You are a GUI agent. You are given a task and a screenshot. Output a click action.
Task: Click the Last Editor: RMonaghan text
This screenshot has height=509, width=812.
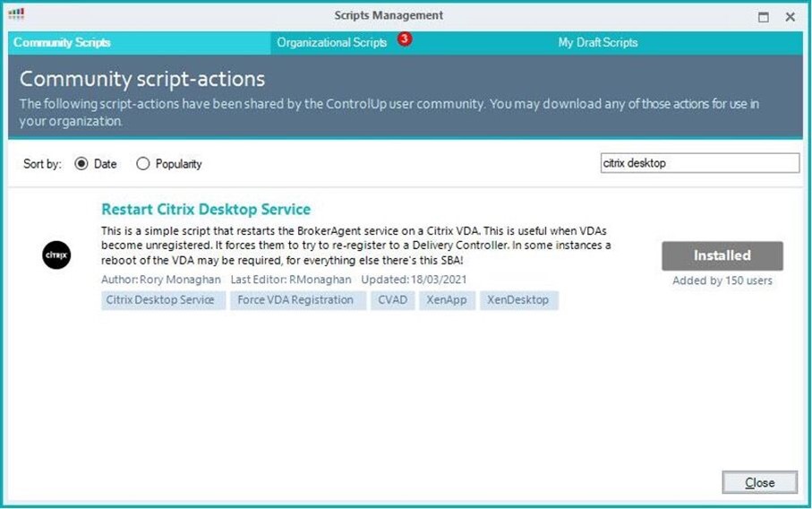click(x=291, y=280)
